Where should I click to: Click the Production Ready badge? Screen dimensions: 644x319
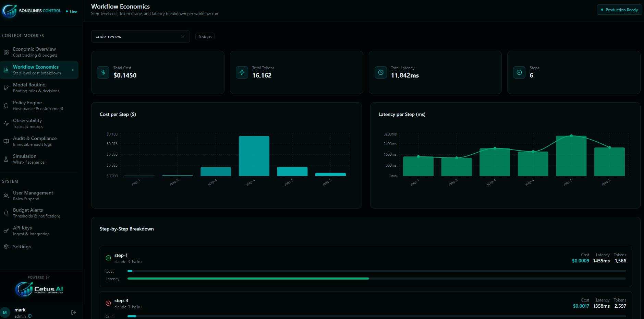tap(619, 10)
